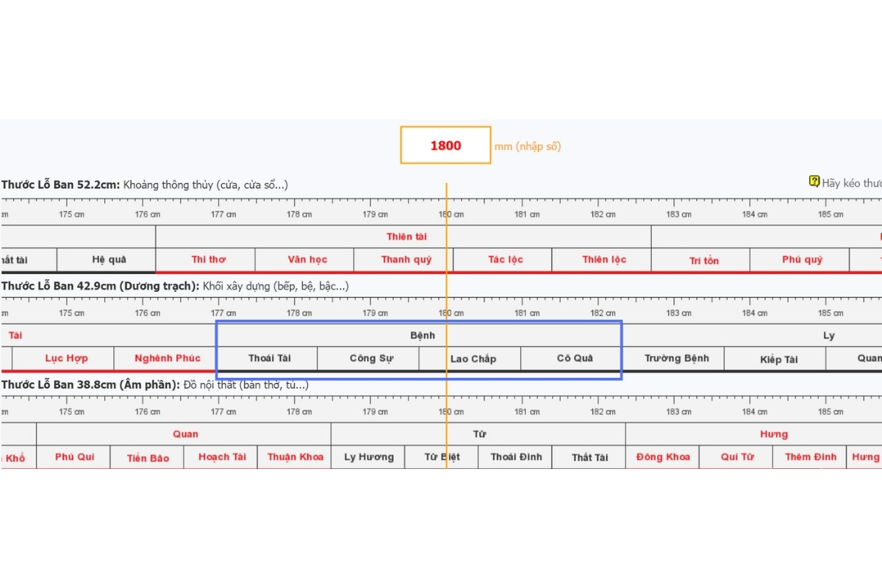
Task: Click the 'Đông Khoa' cell
Action: (662, 457)
